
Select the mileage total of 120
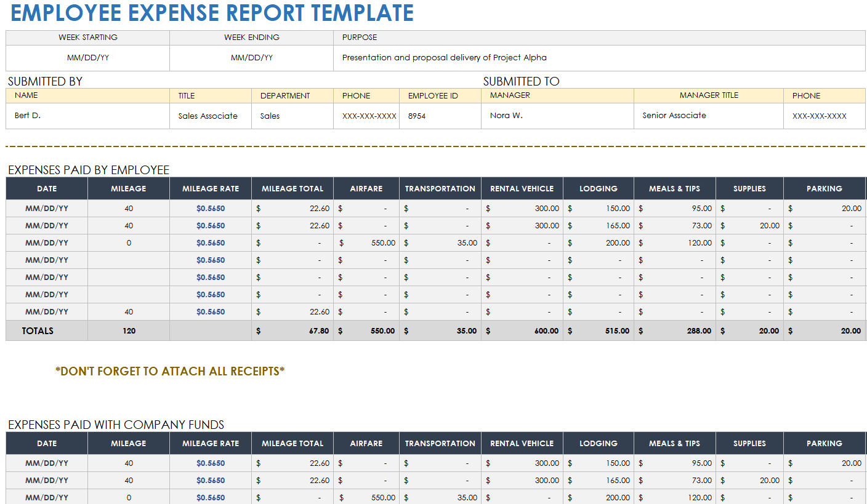[129, 331]
